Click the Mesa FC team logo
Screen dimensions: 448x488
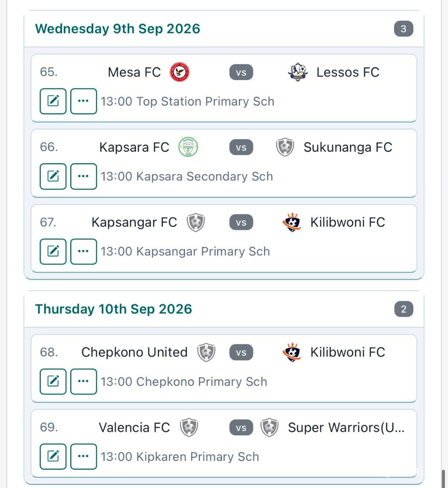click(x=179, y=72)
